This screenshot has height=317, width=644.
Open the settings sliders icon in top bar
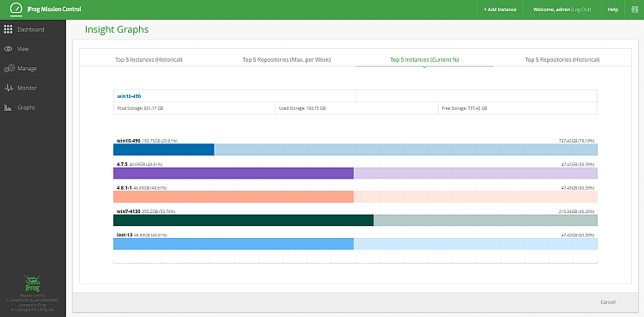coord(635,9)
